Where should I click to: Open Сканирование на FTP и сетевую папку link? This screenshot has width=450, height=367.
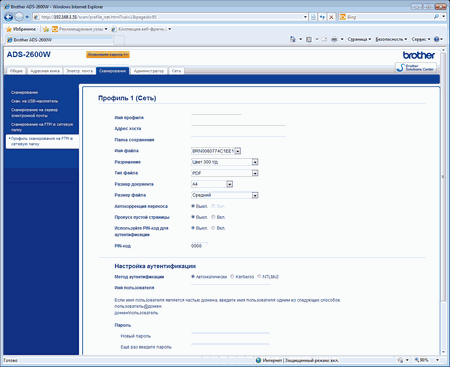click(x=42, y=127)
